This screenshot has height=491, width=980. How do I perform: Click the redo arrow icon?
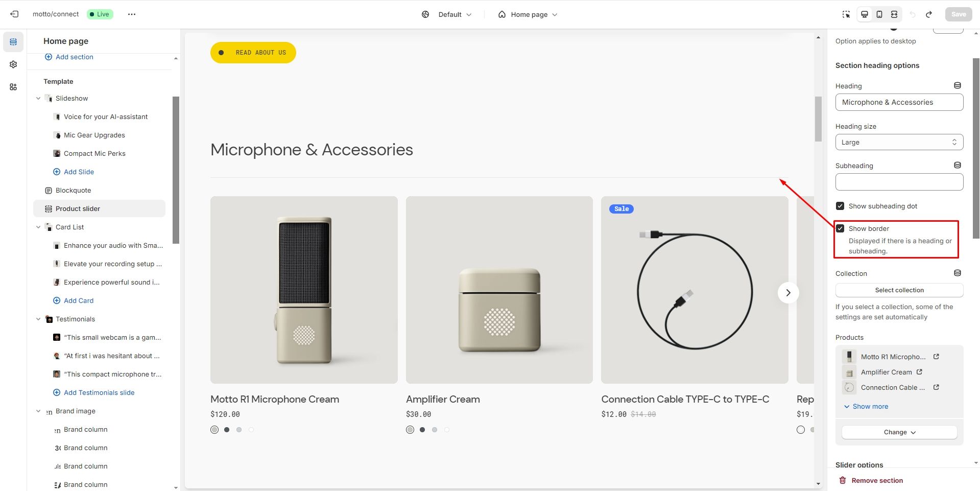click(929, 14)
